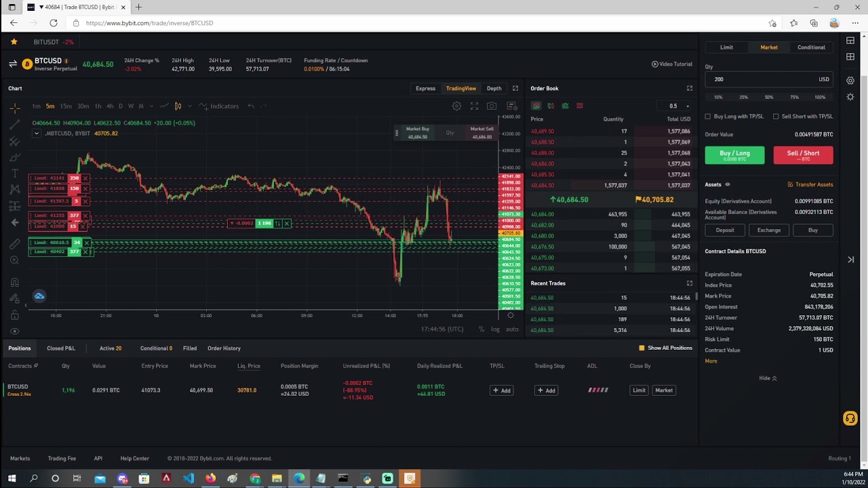Enable Buy Long with TP/SL checkbox

point(708,117)
